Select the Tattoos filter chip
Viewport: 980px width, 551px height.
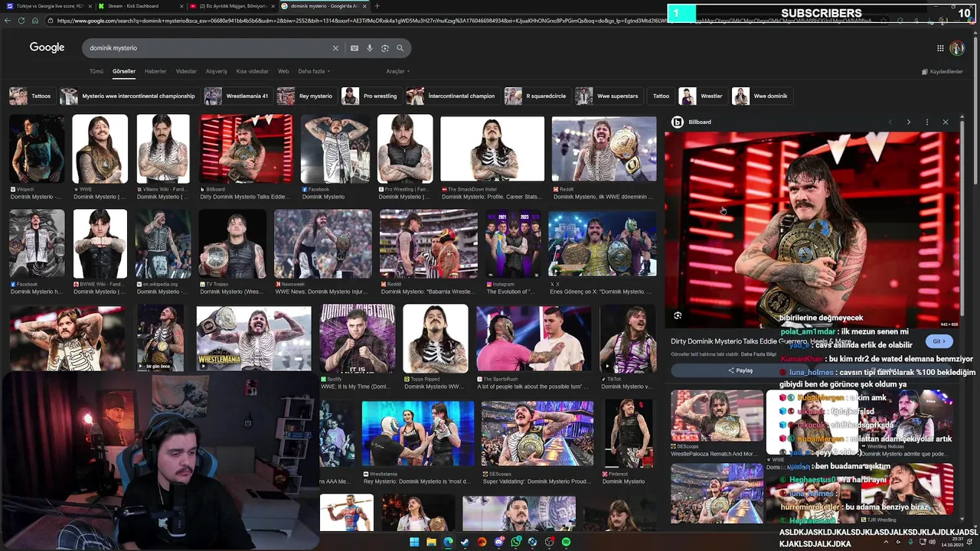coord(31,96)
